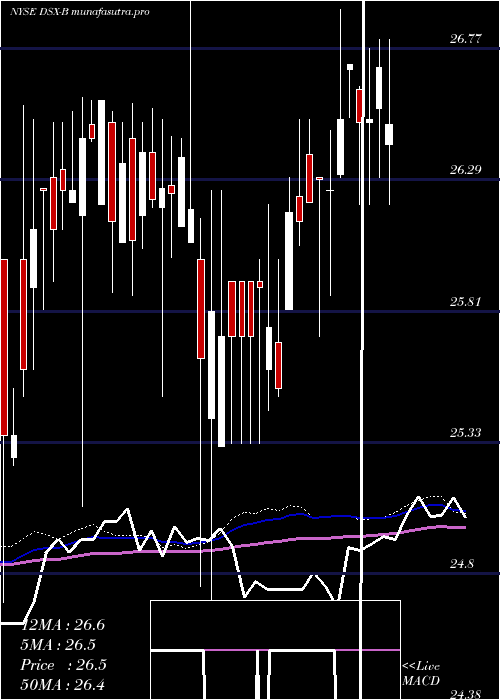Select the 26.77 price axis label
Viewport: 500px width, 700px height.
click(466, 39)
